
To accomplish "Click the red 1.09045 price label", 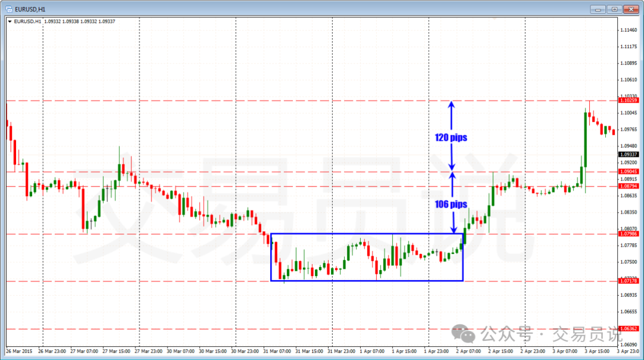I will (x=628, y=172).
